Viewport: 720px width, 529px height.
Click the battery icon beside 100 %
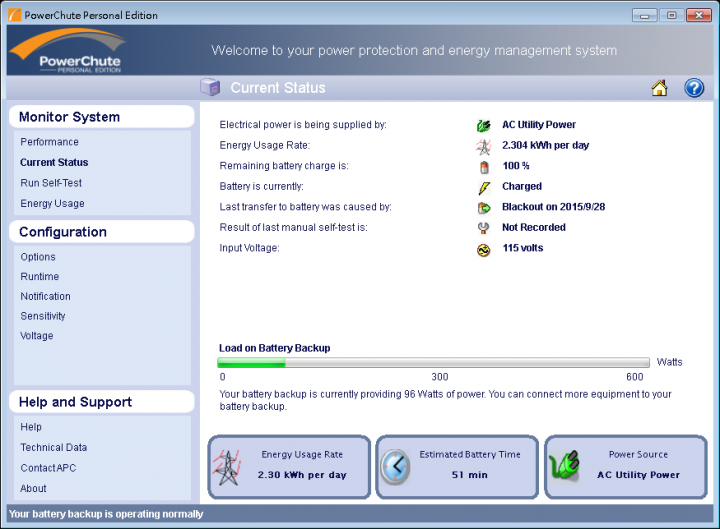[x=484, y=167]
